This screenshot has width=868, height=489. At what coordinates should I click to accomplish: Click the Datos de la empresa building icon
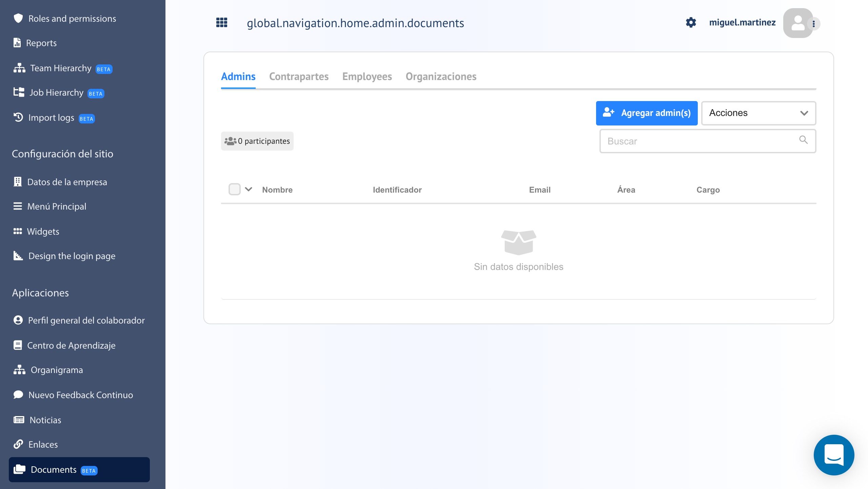tap(18, 182)
